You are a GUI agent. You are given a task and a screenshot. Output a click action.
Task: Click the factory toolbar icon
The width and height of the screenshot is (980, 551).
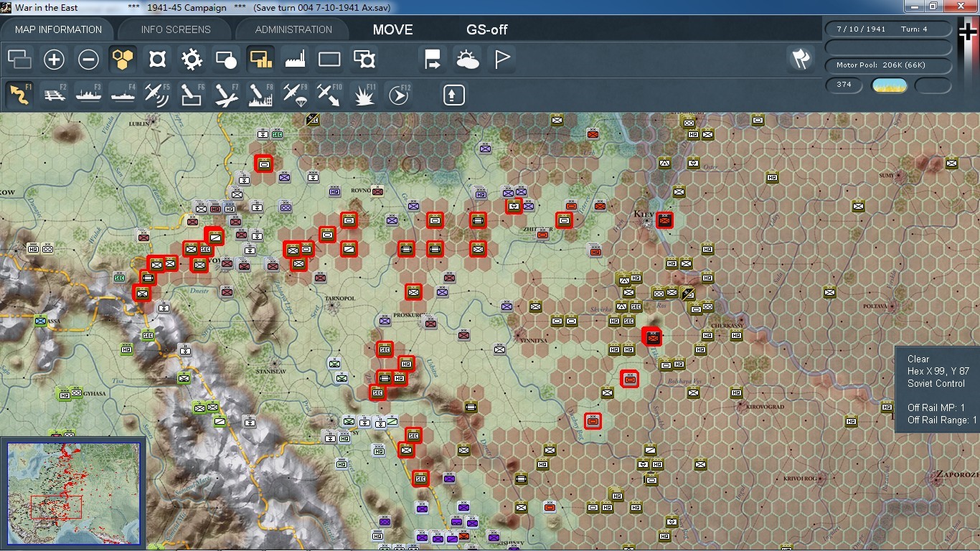tap(295, 60)
